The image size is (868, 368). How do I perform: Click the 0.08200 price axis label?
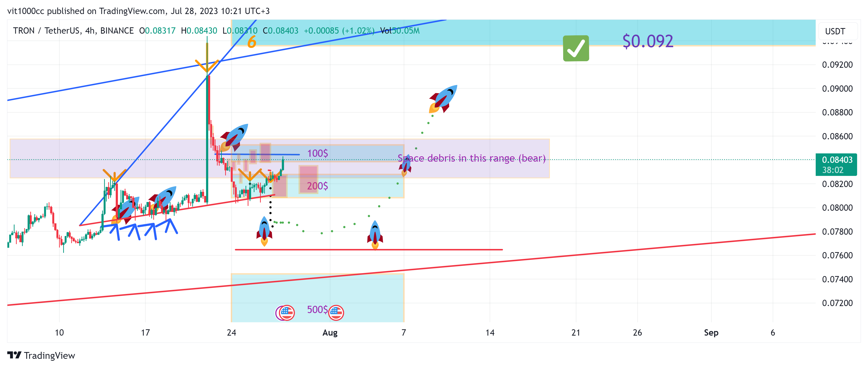tap(837, 184)
